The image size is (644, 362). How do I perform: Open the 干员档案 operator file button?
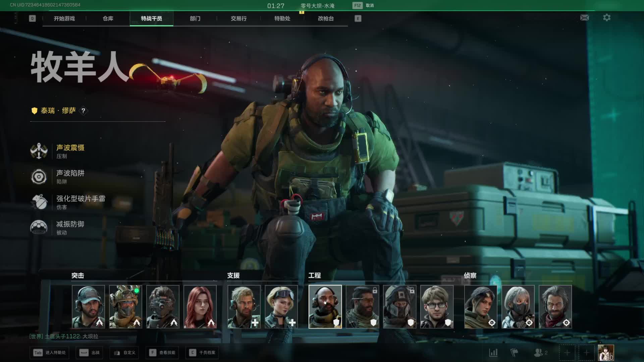[x=202, y=353]
